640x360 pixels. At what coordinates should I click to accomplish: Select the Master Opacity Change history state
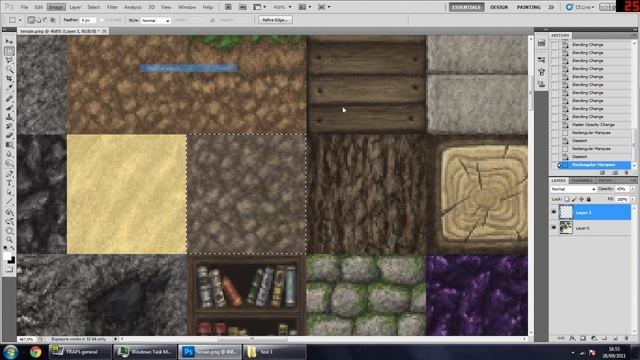coord(593,124)
